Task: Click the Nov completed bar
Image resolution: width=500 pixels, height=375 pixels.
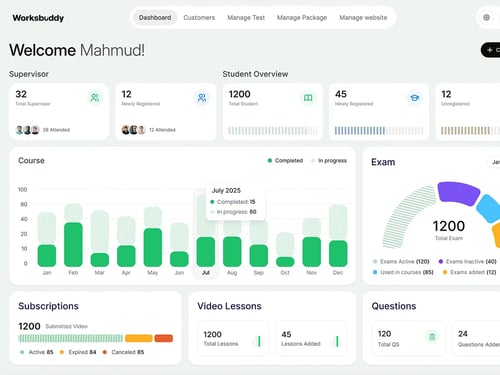Action: click(312, 252)
